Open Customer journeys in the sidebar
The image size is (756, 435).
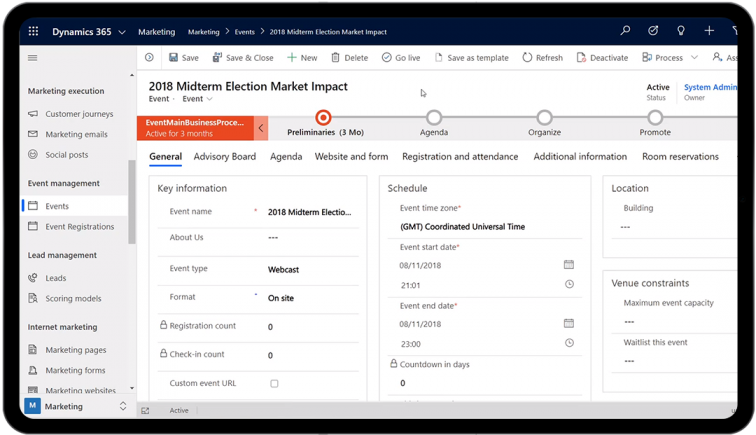pyautogui.click(x=79, y=114)
